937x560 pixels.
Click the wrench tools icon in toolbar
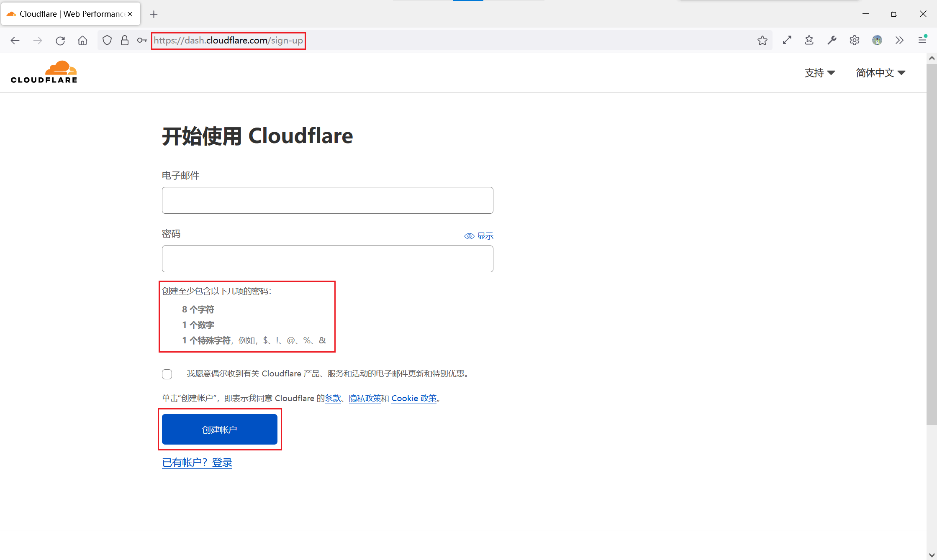[x=832, y=41]
